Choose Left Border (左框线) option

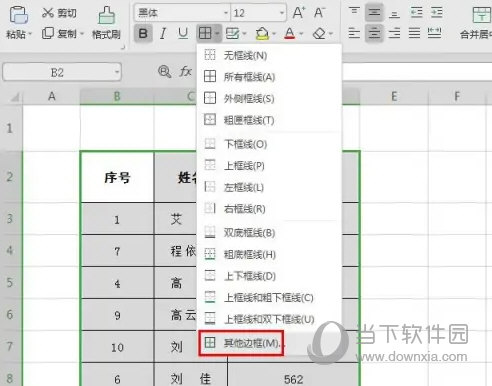tap(269, 187)
